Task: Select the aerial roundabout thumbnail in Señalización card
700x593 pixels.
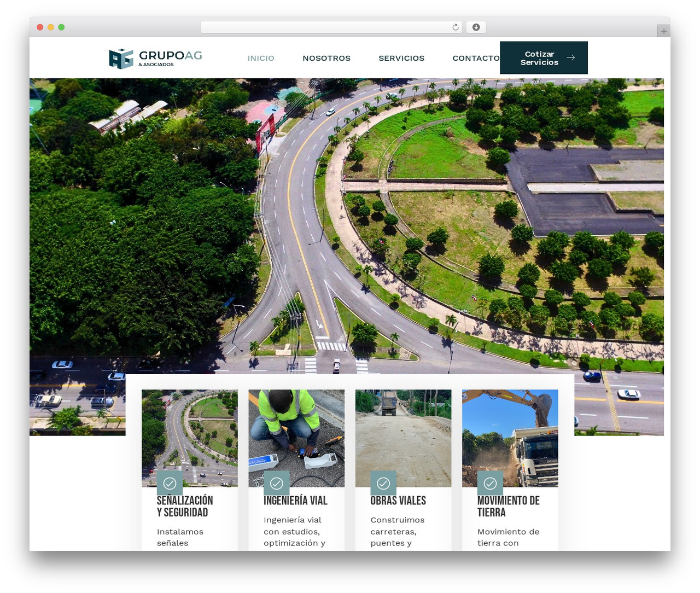Action: point(190,438)
